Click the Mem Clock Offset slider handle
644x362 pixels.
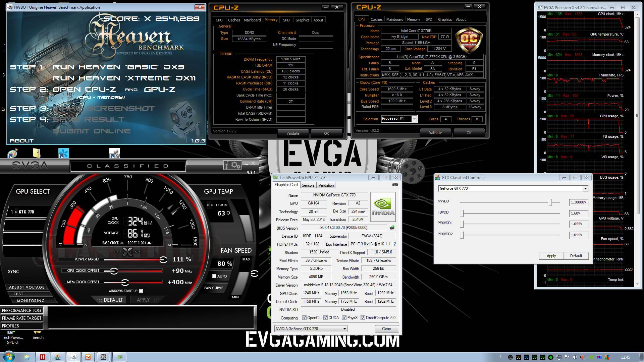[x=125, y=282]
